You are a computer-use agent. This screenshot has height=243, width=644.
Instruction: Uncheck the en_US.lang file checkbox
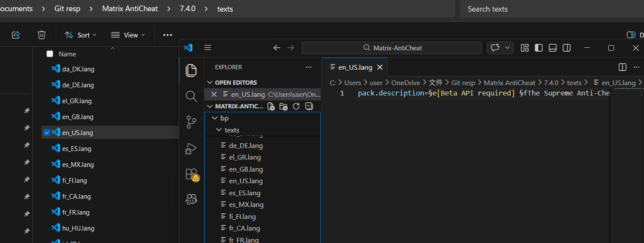(x=47, y=132)
